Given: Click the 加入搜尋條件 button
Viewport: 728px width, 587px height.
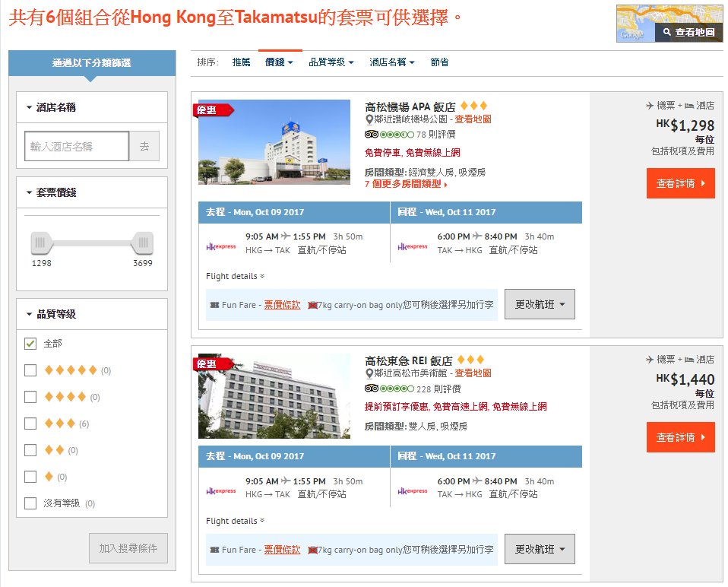Looking at the screenshot, I should 128,548.
